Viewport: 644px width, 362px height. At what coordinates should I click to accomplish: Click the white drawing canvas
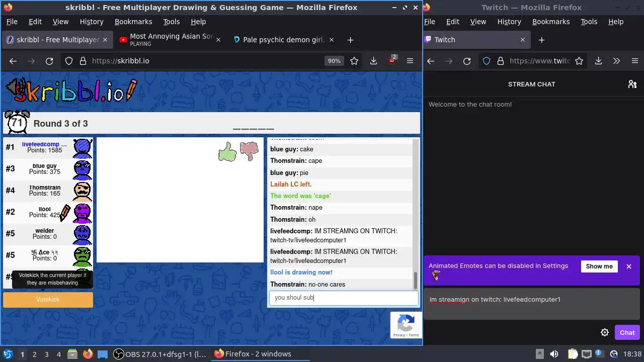[x=180, y=200]
